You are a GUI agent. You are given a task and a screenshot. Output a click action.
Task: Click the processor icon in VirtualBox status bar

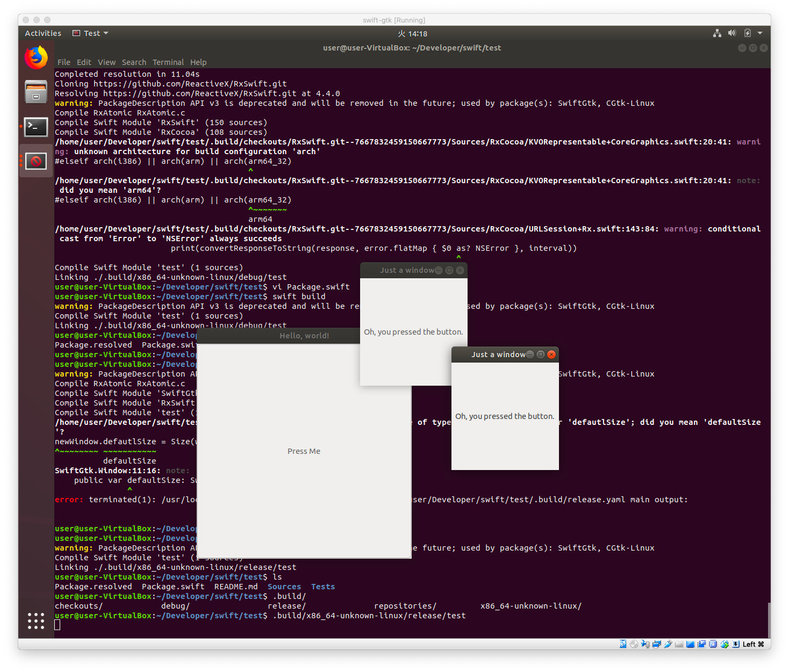coord(713,644)
